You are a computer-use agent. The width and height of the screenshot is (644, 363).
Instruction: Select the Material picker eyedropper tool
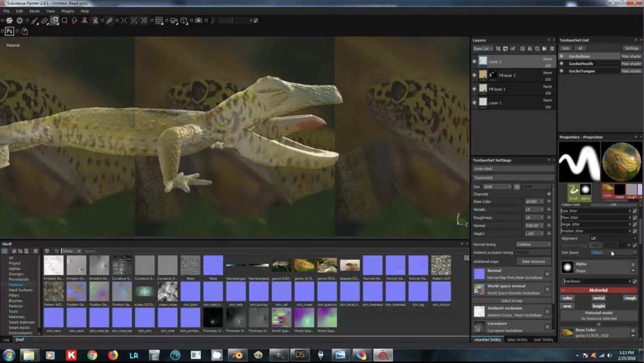tap(109, 20)
